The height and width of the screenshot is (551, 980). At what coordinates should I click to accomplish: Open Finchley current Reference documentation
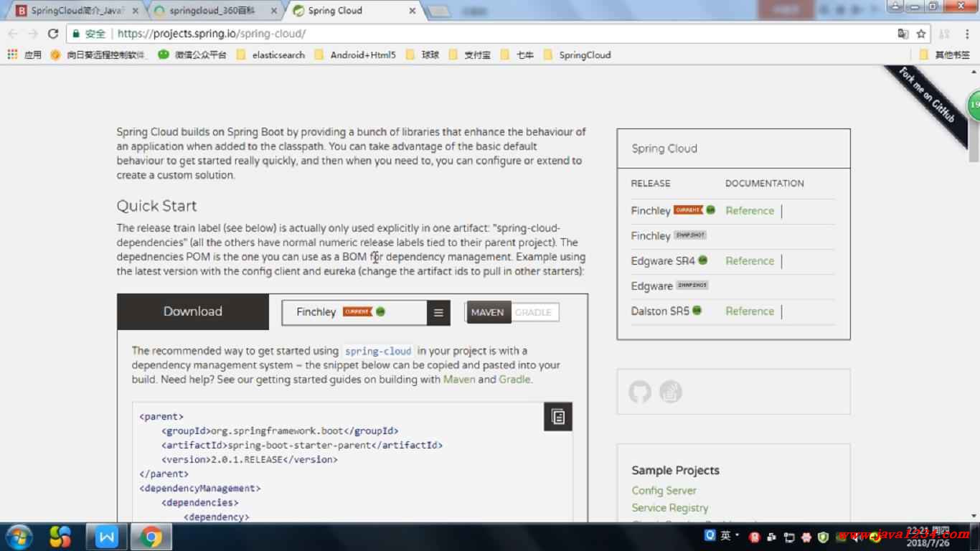(750, 211)
